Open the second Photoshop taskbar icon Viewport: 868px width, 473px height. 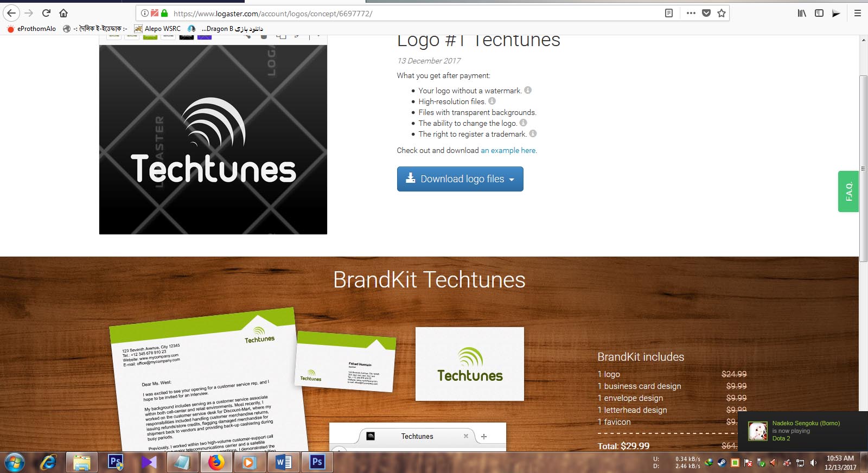(317, 462)
